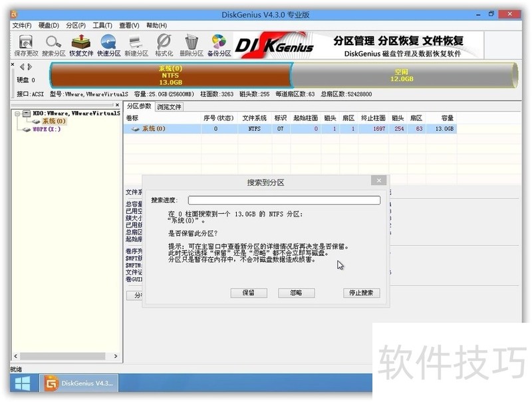Open the 查看(V) menu
The image size is (532, 402).
point(129,25)
